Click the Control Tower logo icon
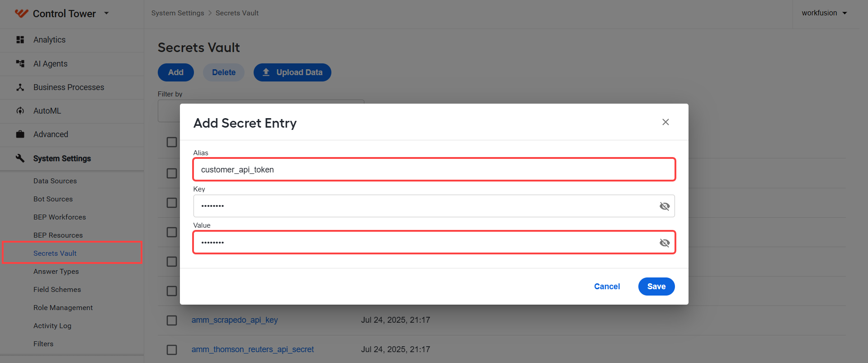Screen dimensions: 868x363 coord(21,14)
